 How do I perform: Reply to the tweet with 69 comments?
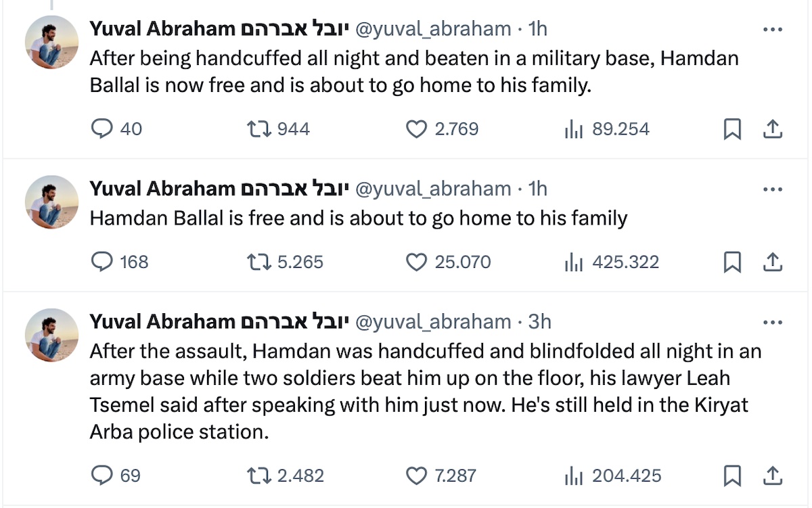pyautogui.click(x=101, y=476)
